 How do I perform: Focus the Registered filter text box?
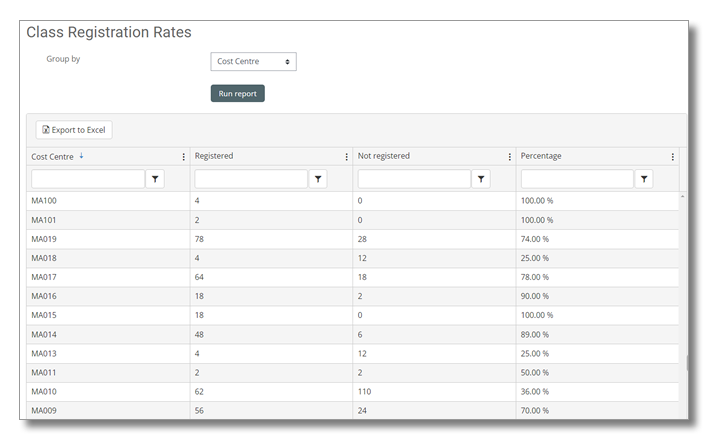[x=251, y=179]
